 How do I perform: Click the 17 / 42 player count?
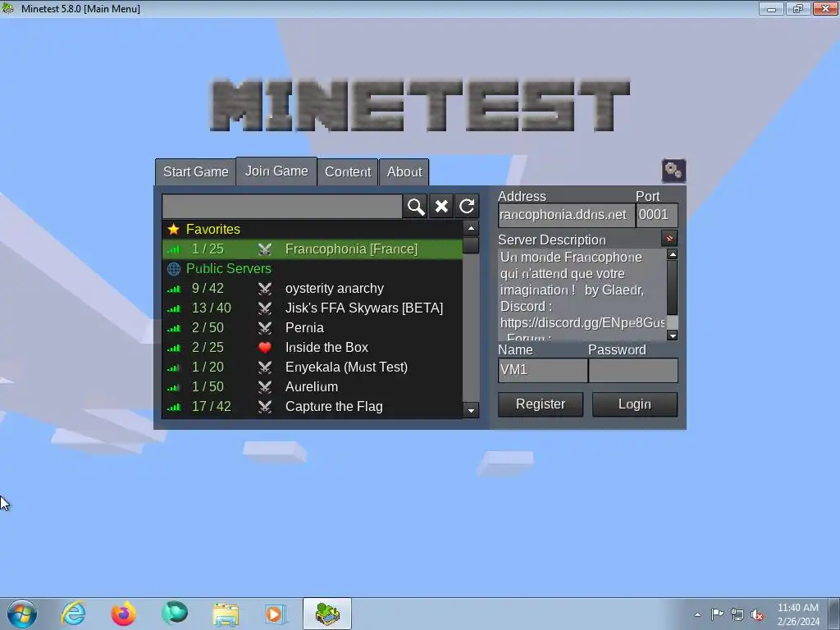tap(212, 407)
